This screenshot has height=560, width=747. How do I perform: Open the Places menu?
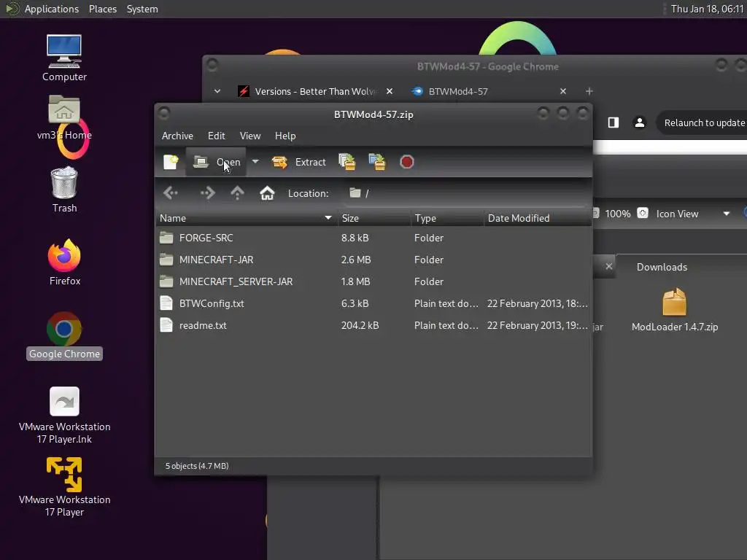[103, 9]
